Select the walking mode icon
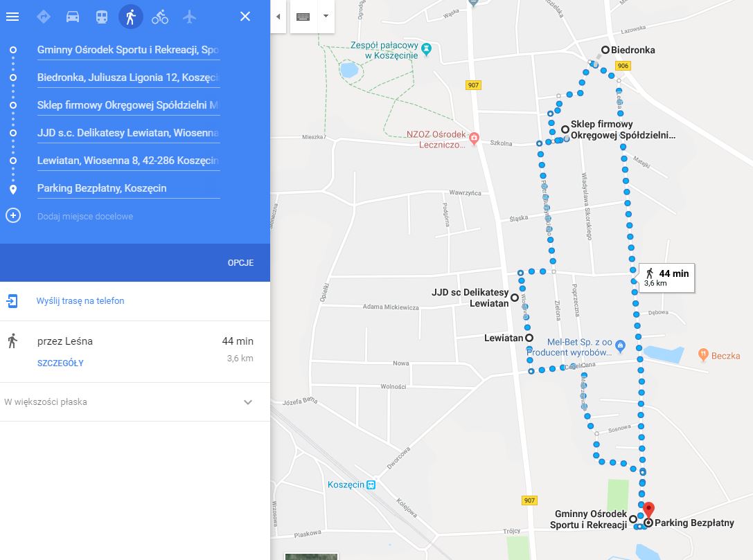753x560 pixels. (x=131, y=17)
